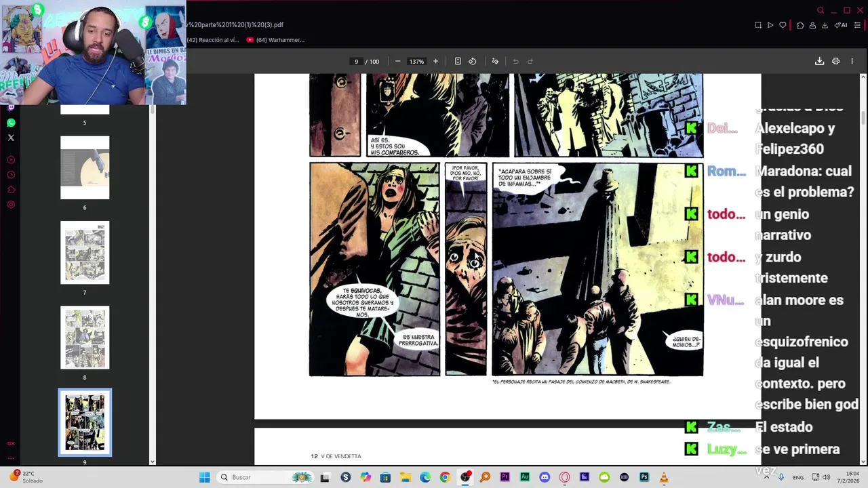Rotate the PDF counterclockwise

[473, 61]
